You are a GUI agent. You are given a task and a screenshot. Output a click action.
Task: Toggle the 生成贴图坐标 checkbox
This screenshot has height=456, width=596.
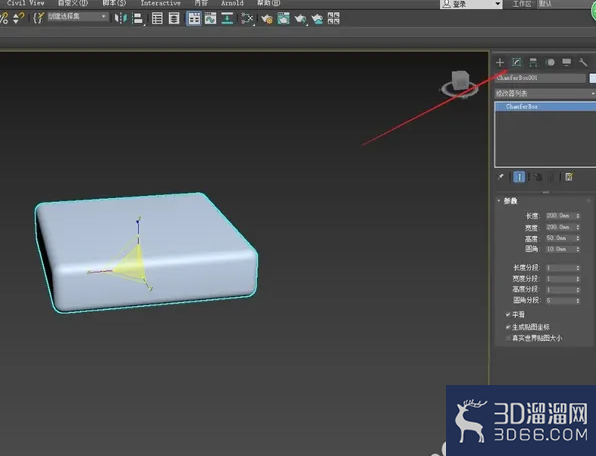pos(508,327)
